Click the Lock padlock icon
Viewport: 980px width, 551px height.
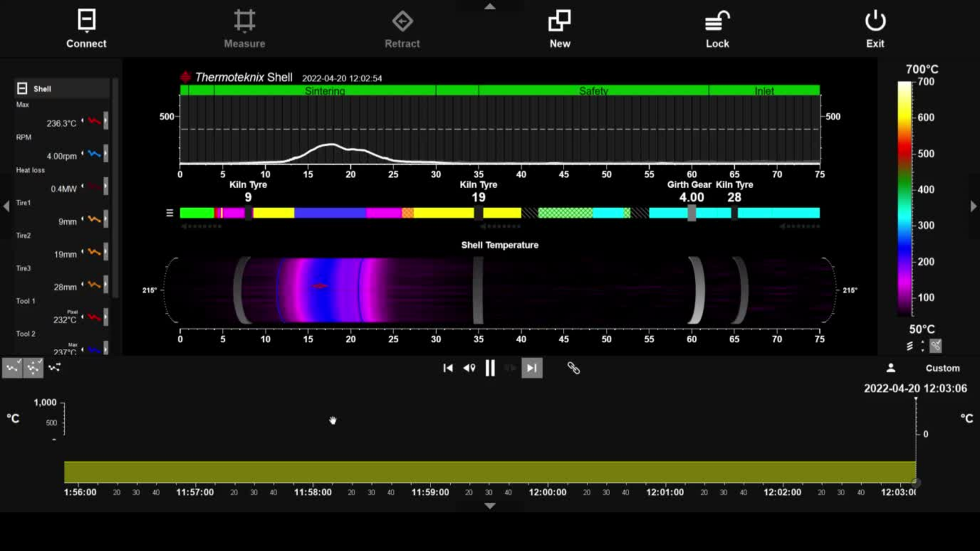(x=717, y=21)
